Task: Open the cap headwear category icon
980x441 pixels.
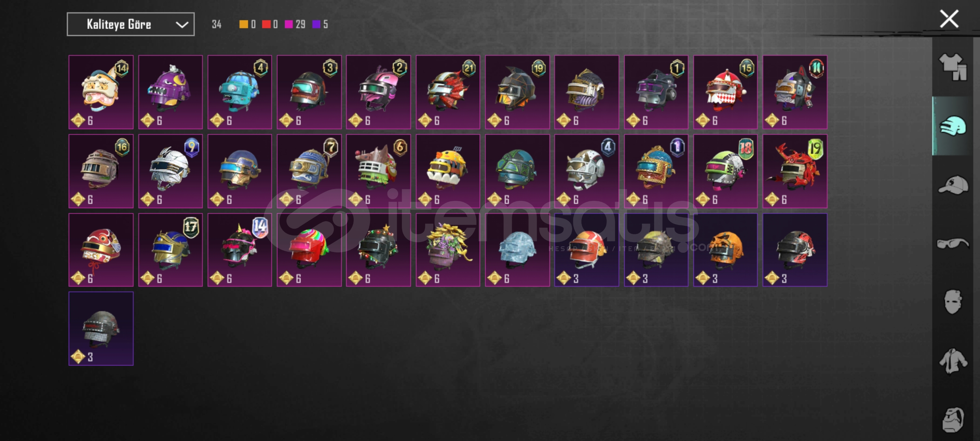Action: point(953,185)
